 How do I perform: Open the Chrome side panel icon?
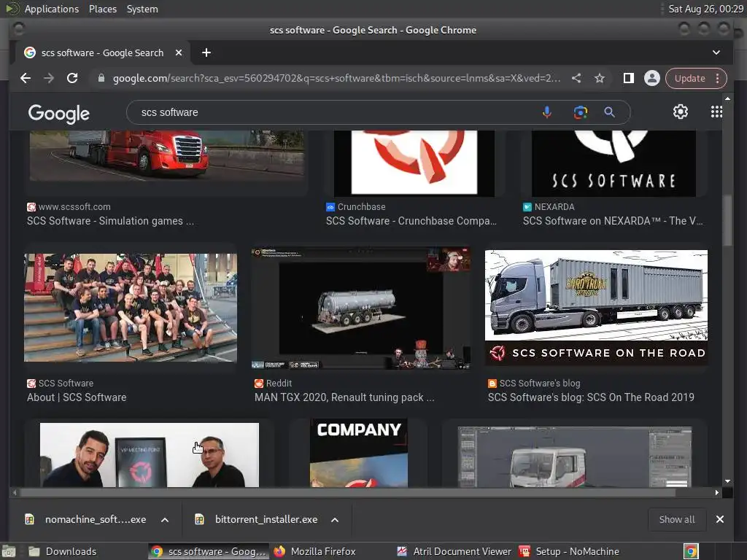[x=628, y=78]
